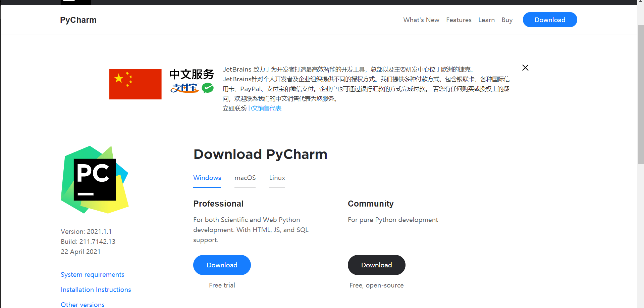Click the Free, open-source label
This screenshot has width=644, height=308.
click(376, 285)
